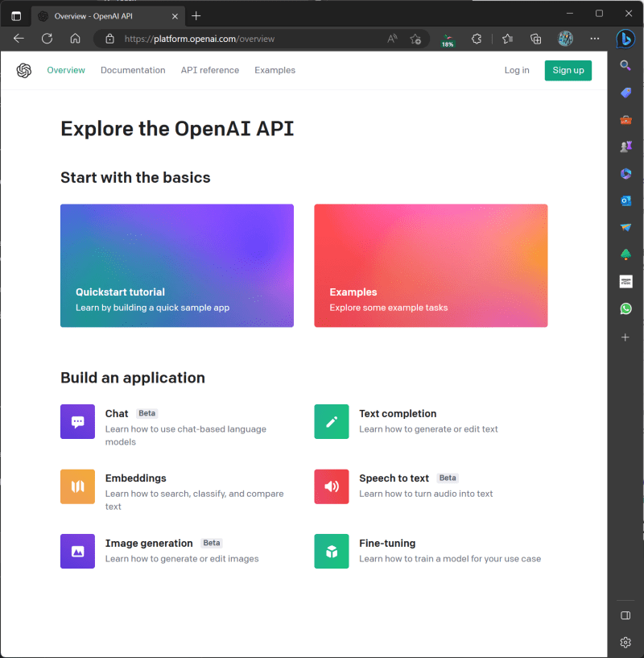Open the browser profile avatar
Screen dimensions: 644x658
coord(565,39)
